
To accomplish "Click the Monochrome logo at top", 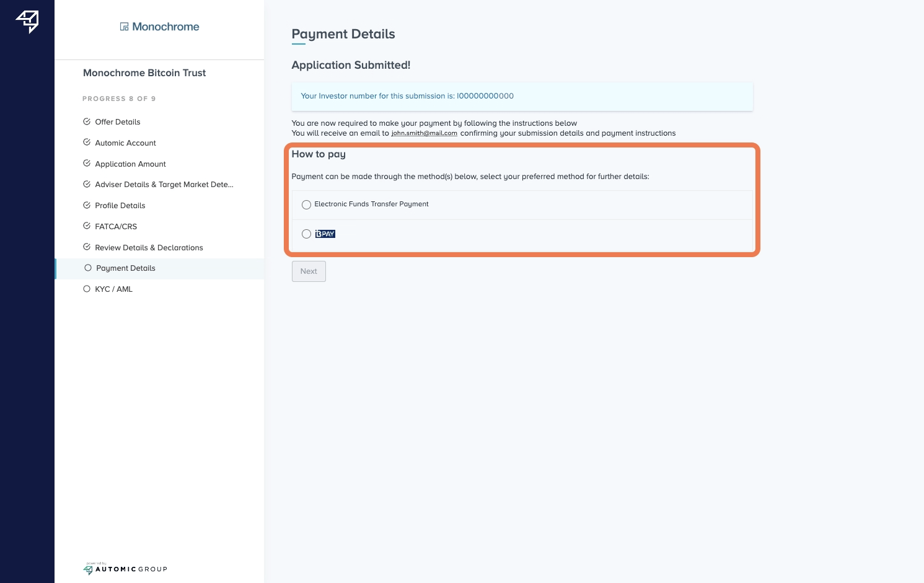I will click(159, 27).
